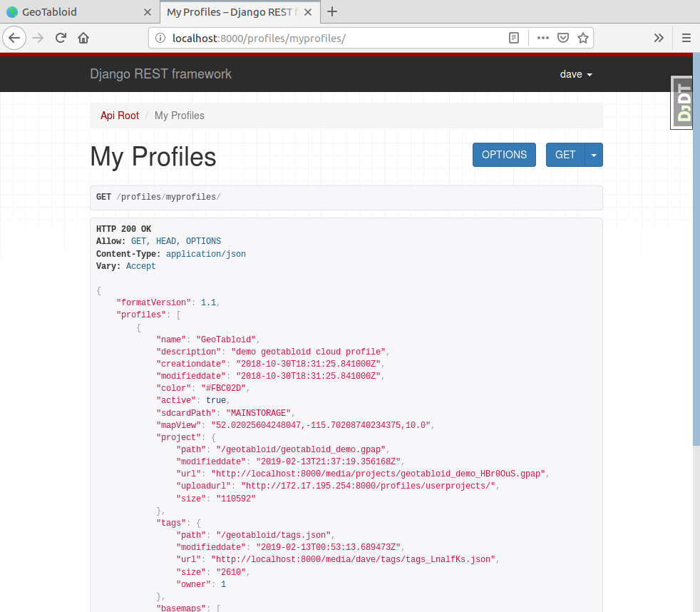Toggle reader view icon in address bar
This screenshot has width=700, height=612.
(514, 38)
